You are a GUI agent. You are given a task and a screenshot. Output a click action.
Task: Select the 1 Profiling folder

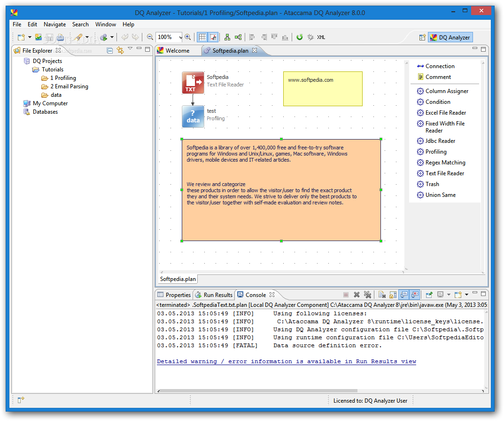click(59, 78)
